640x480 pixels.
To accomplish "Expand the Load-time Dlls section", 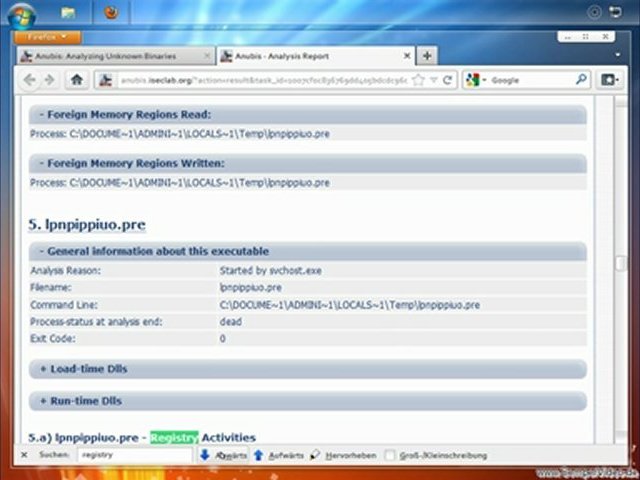I will click(x=88, y=369).
